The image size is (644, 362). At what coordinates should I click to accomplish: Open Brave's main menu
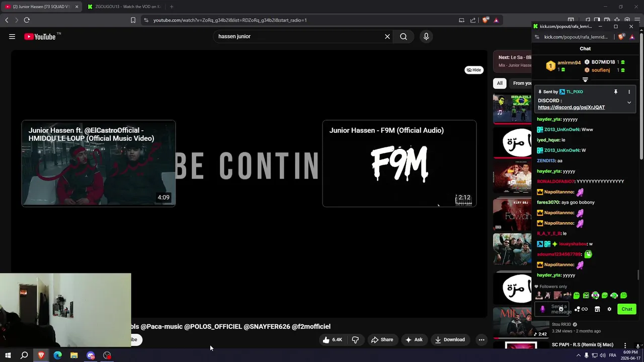point(637,20)
